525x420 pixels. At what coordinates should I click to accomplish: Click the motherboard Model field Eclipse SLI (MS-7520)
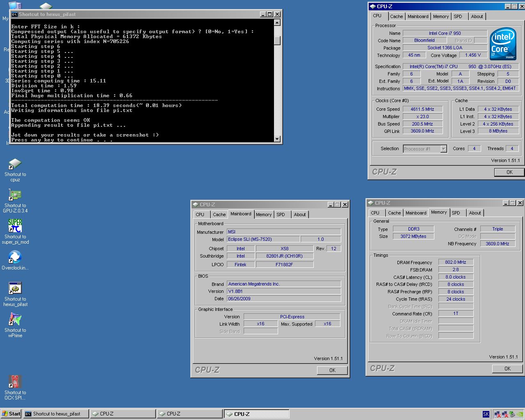[263, 239]
